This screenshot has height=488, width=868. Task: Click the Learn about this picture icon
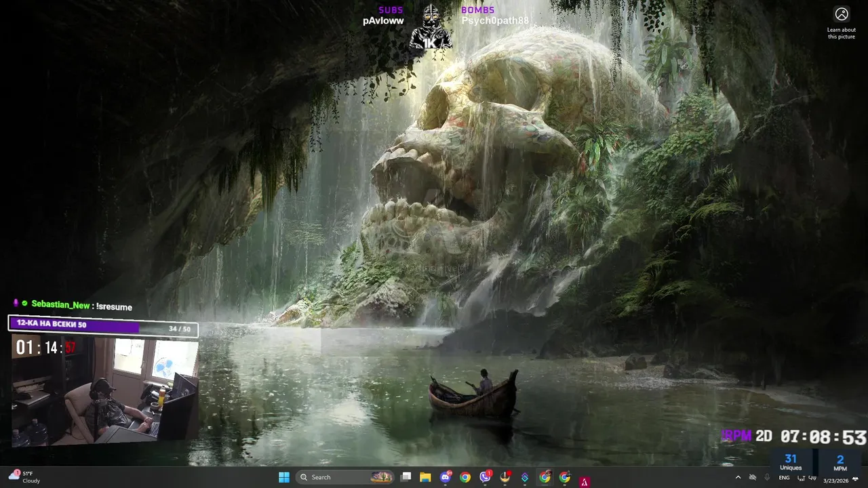coord(842,14)
